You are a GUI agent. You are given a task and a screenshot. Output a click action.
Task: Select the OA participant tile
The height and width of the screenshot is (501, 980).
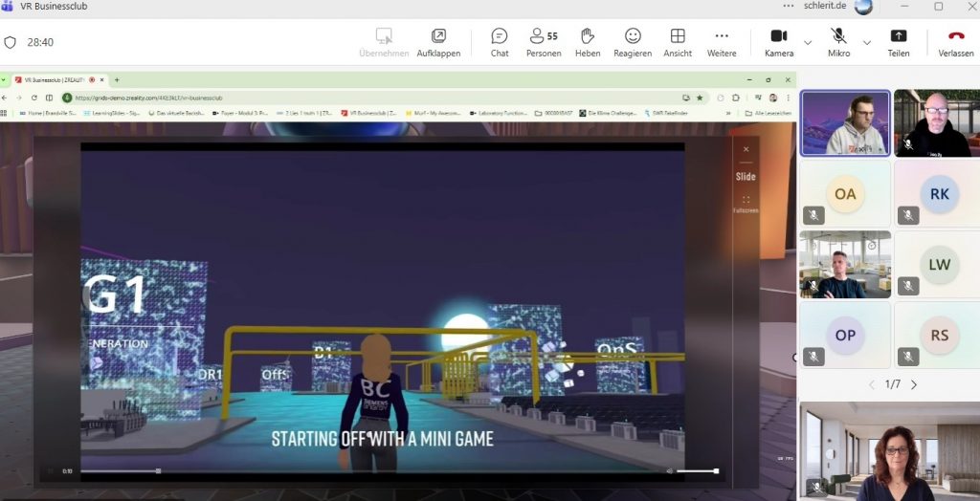pyautogui.click(x=845, y=194)
